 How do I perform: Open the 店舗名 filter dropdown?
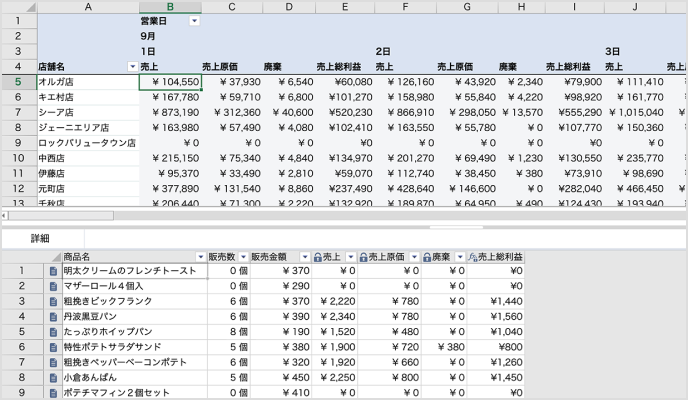[x=133, y=66]
